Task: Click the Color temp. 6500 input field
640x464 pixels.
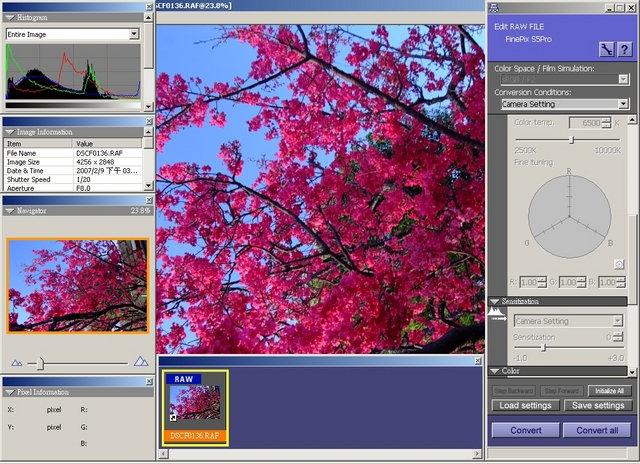Action: click(586, 122)
